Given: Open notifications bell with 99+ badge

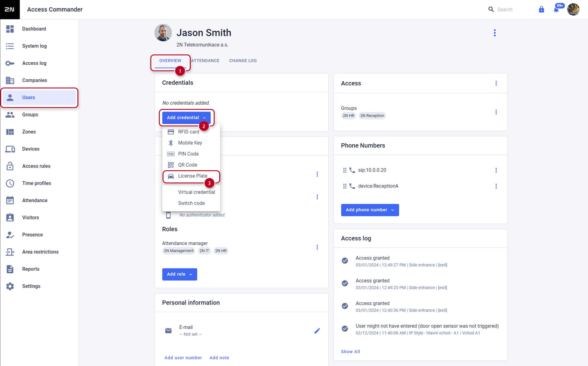Looking at the screenshot, I should tap(557, 9).
